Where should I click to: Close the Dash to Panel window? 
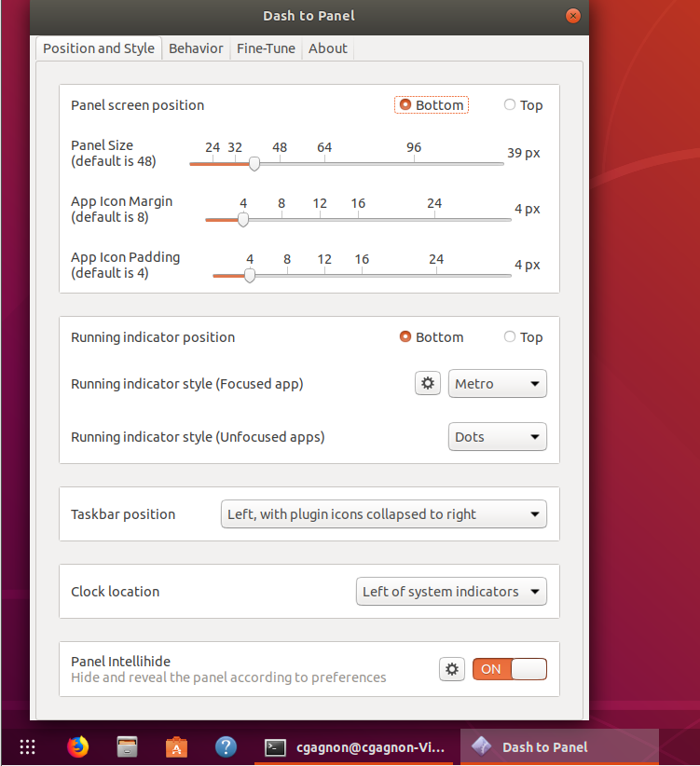pos(572,16)
